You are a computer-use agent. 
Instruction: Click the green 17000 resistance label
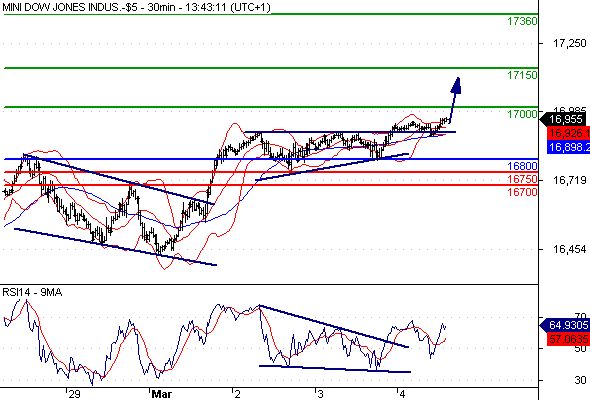click(x=522, y=114)
